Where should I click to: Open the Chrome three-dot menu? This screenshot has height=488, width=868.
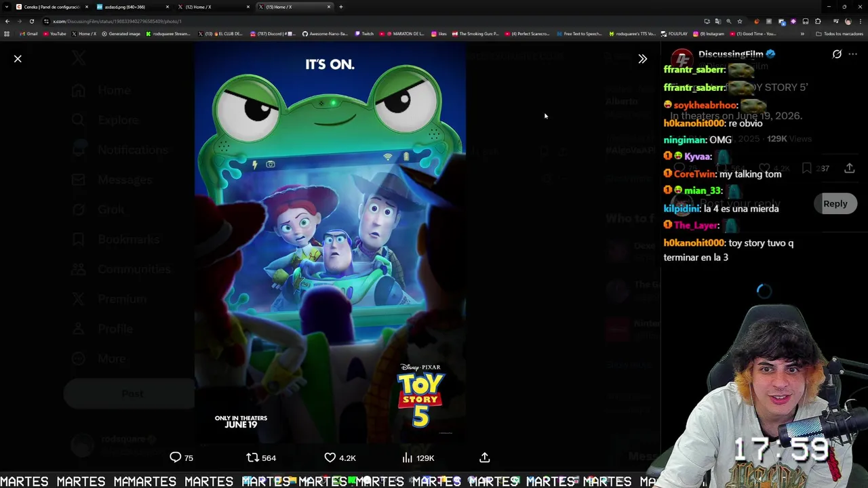click(860, 21)
